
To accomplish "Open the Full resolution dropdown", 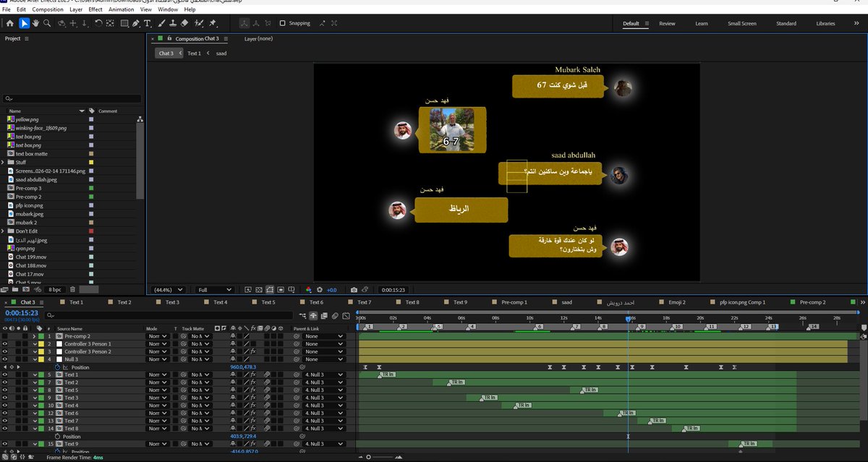I will point(213,290).
